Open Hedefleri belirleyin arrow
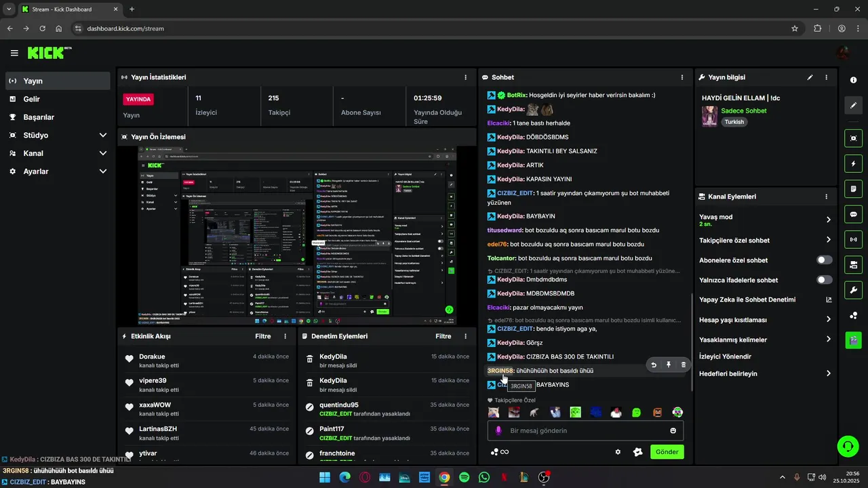Screen dimensions: 868x488 (829, 373)
